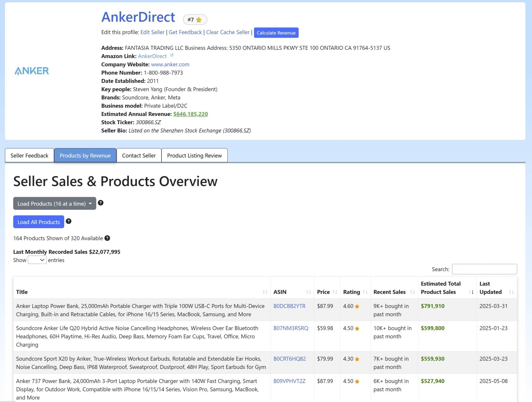Click the 2025-05-08 last updated date
This screenshot has width=532, height=402.
pos(494,381)
